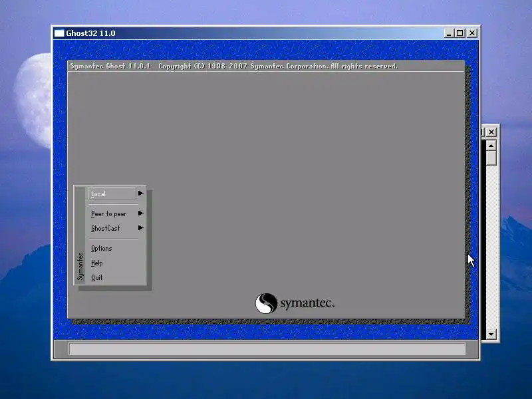
Task: Click the Ghost32 11.0 title bar text
Action: [x=90, y=33]
